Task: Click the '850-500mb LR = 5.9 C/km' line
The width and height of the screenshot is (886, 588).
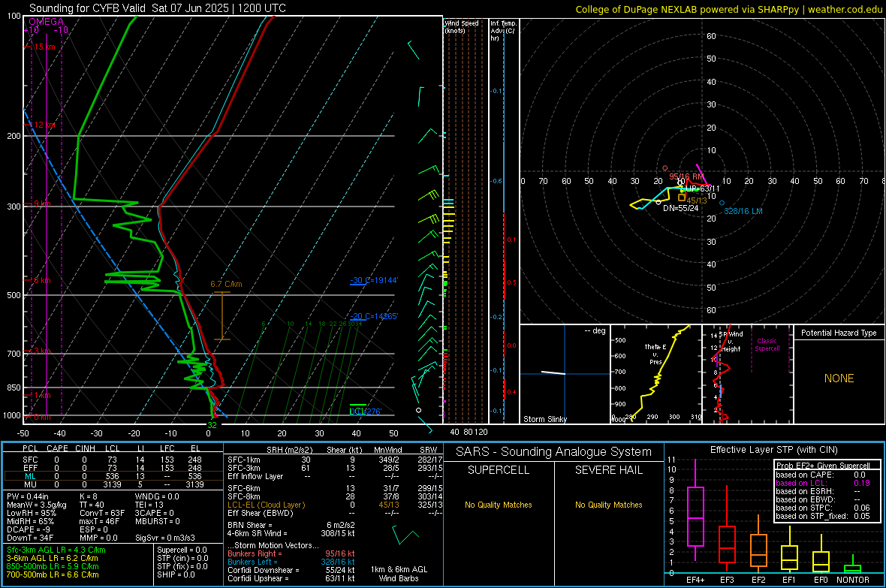Action: [x=53, y=566]
